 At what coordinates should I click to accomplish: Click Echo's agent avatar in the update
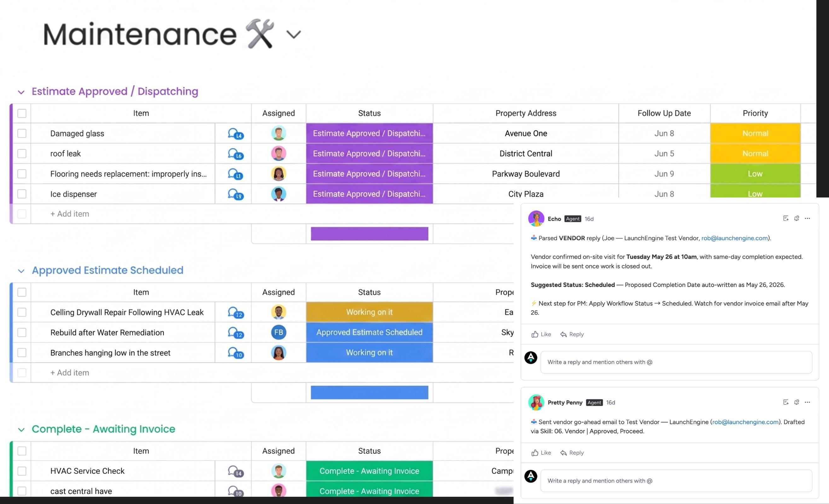click(536, 219)
